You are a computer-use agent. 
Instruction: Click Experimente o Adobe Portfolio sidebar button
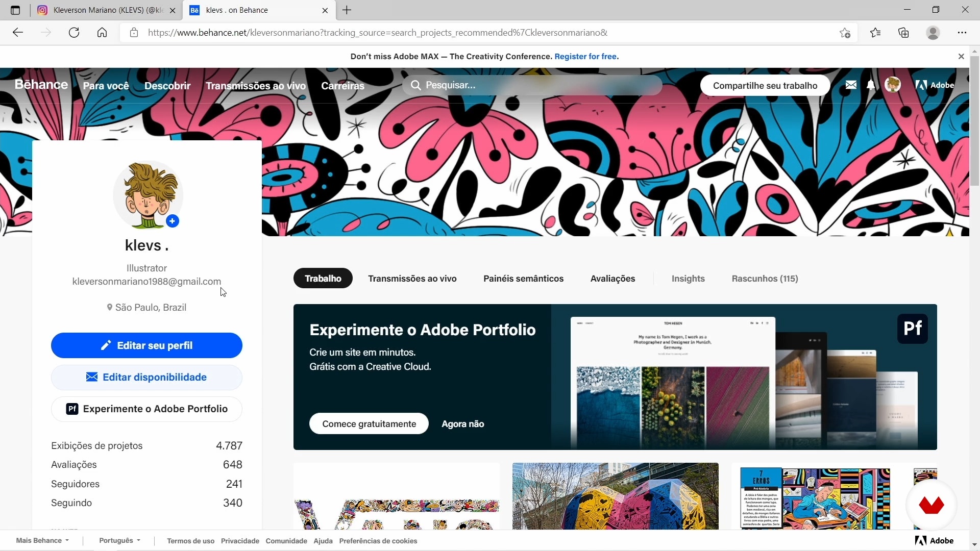pyautogui.click(x=146, y=409)
